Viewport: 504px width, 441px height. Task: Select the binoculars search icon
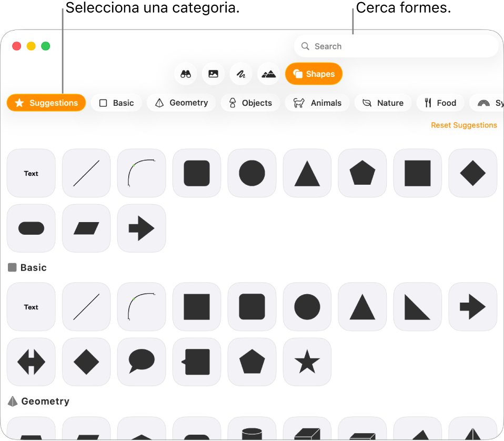(x=185, y=74)
